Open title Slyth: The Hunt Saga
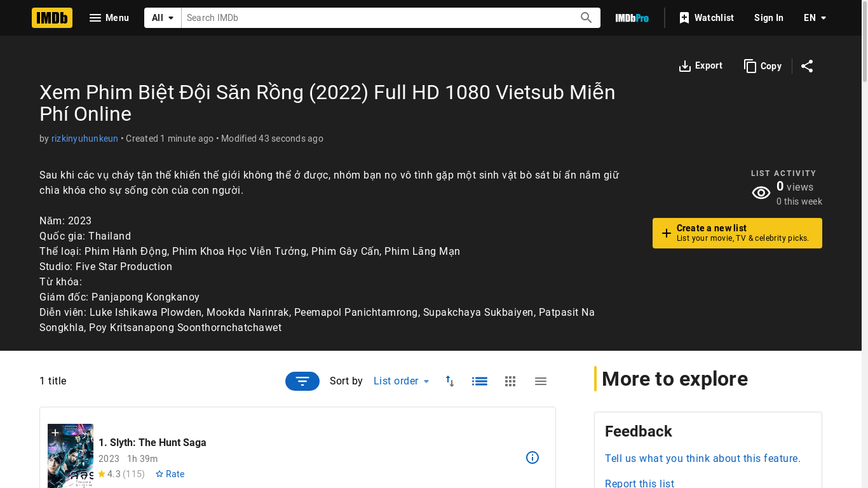868x488 pixels. [153, 442]
